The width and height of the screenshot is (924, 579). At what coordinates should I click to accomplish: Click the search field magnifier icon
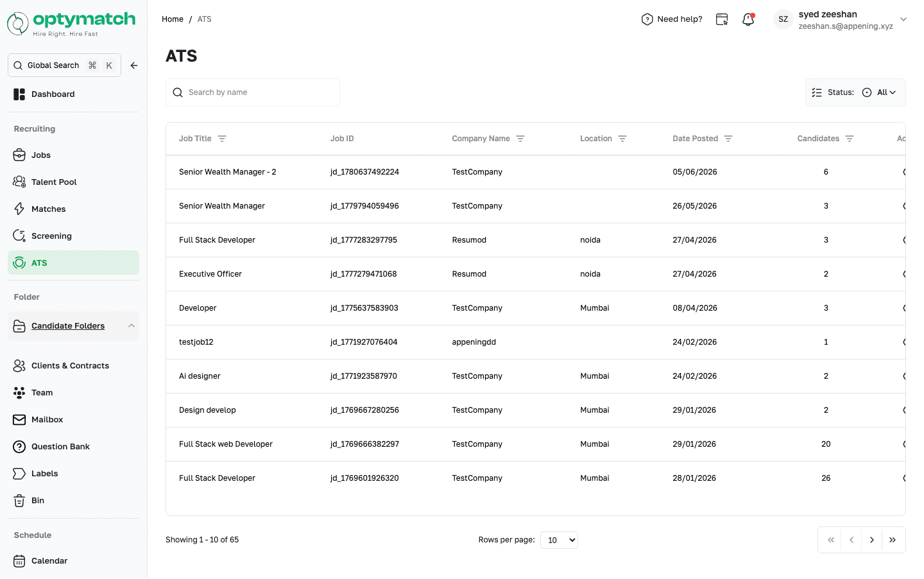pyautogui.click(x=178, y=92)
